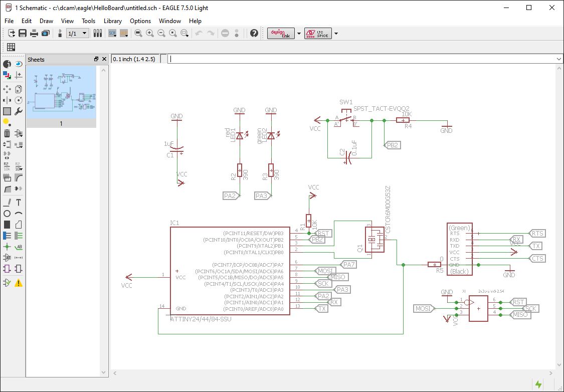Select the Pinswap tool
The image size is (564, 392).
pyautogui.click(x=7, y=144)
